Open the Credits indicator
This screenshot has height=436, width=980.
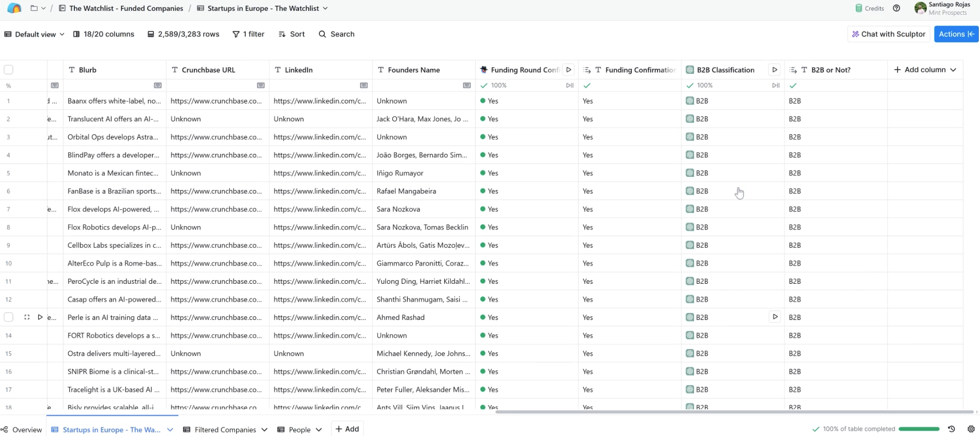870,9
